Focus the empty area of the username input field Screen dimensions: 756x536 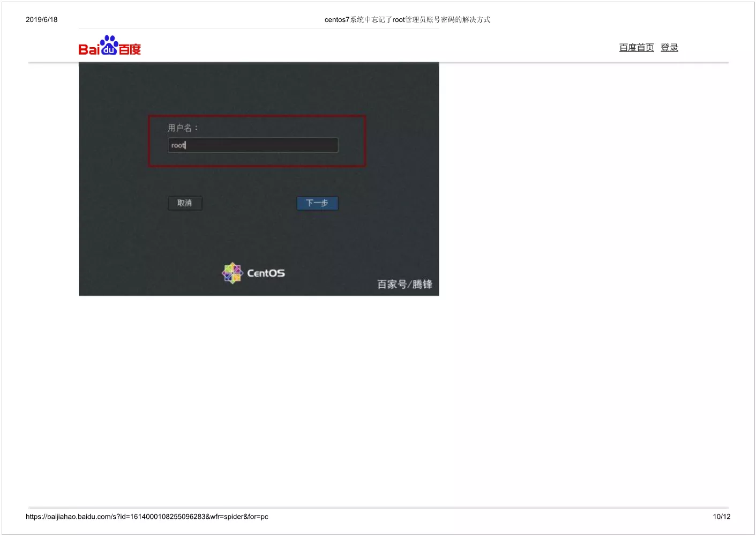click(263, 145)
